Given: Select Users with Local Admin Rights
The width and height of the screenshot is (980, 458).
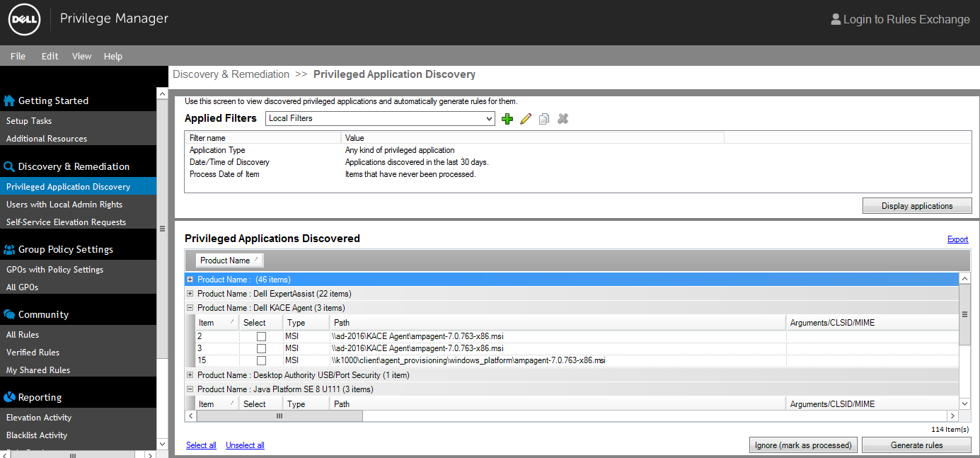Looking at the screenshot, I should (x=64, y=205).
